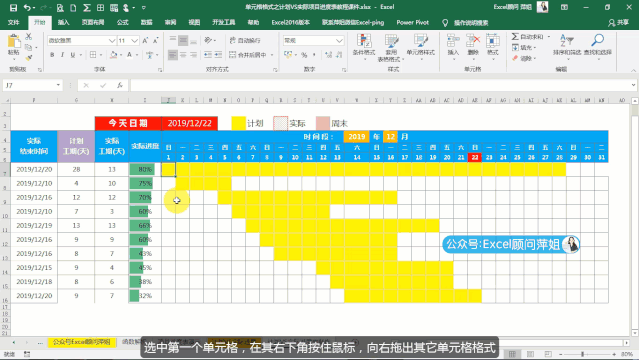The width and height of the screenshot is (639, 360).
Task: Click the Paste clipboard icon
Action: (13, 42)
